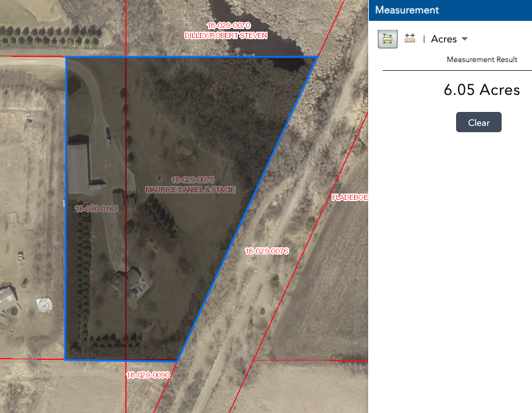Image resolution: width=532 pixels, height=413 pixels.
Task: Click the FLADEBOE owner label
Action: [350, 197]
